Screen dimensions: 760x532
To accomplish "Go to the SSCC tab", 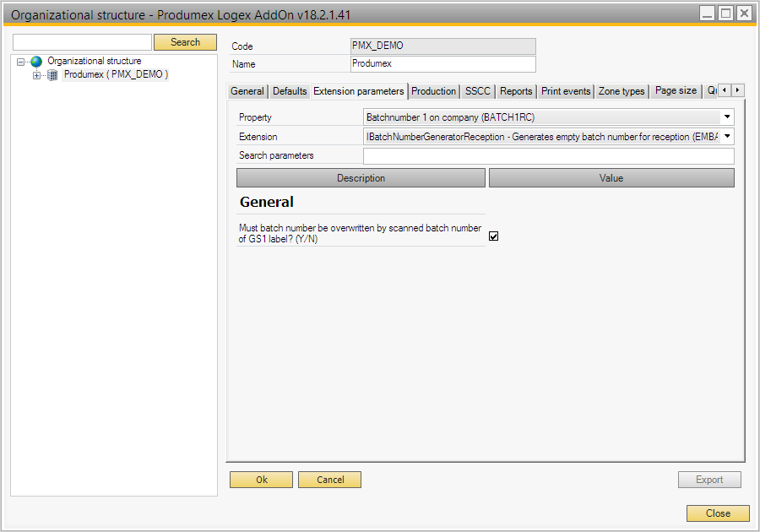I will point(477,91).
